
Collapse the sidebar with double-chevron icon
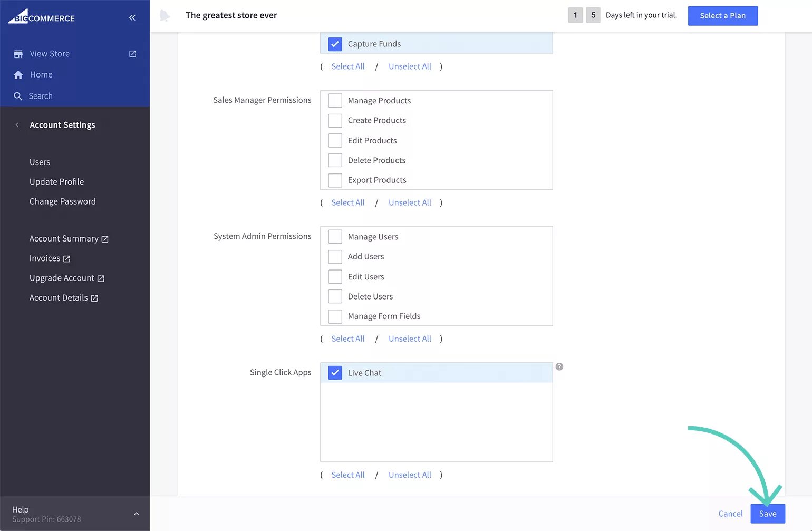[132, 17]
